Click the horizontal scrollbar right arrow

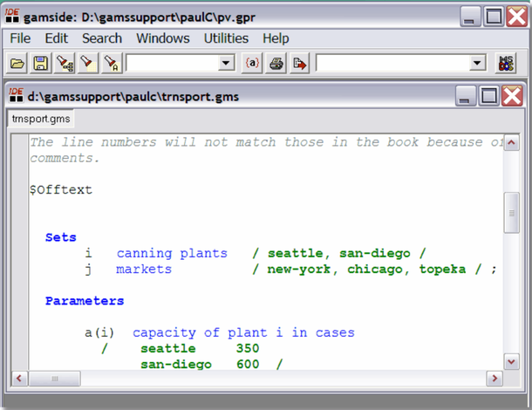click(x=494, y=379)
